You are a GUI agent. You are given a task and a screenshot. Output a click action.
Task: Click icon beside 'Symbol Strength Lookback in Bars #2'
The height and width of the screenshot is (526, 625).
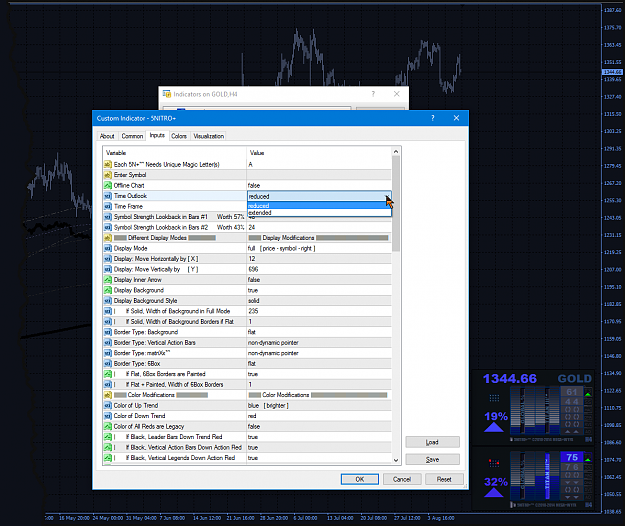(108, 227)
